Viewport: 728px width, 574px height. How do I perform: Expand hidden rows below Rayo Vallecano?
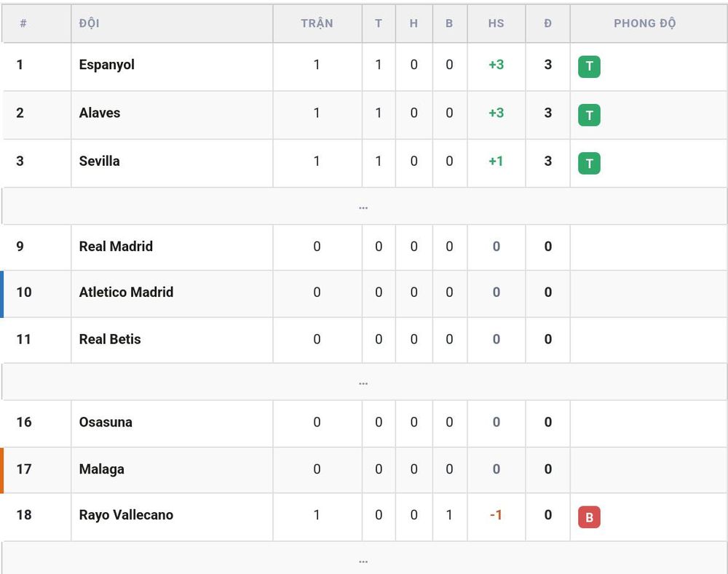[x=363, y=559]
